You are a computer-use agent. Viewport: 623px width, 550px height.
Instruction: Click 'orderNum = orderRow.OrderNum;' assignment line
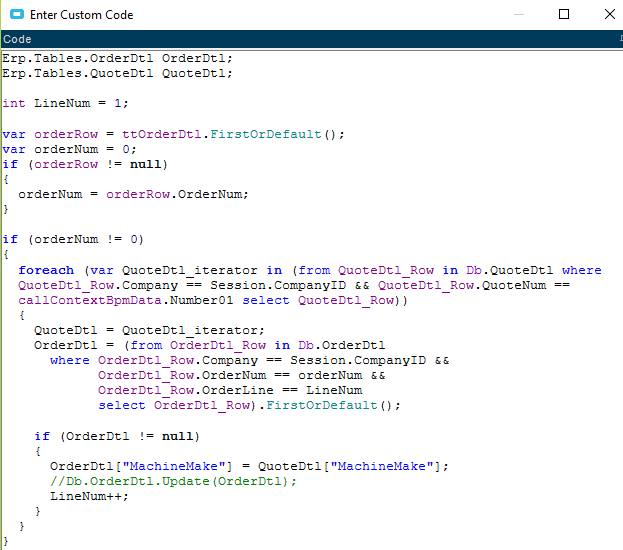[134, 194]
